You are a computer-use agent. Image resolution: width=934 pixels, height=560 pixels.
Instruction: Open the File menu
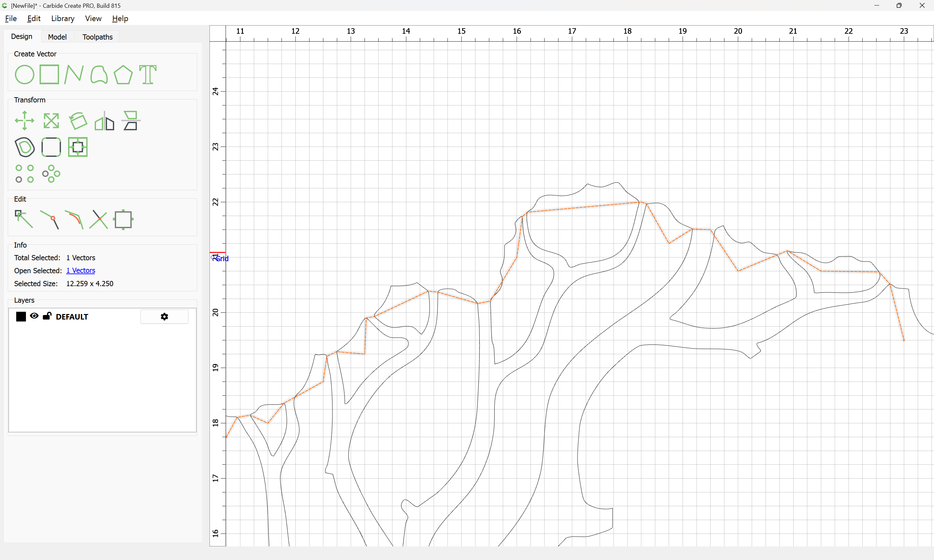(11, 18)
